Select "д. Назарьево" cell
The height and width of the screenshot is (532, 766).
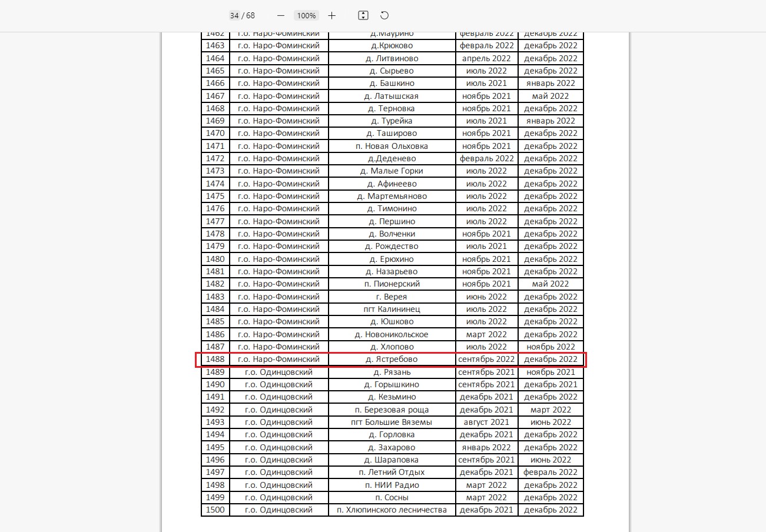coord(392,271)
